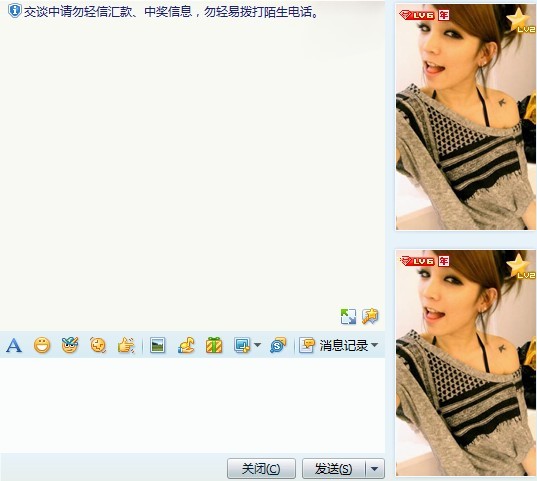The width and height of the screenshot is (537, 481).
Task: Click LV6 diamond badge on upper photo
Action: [417, 15]
